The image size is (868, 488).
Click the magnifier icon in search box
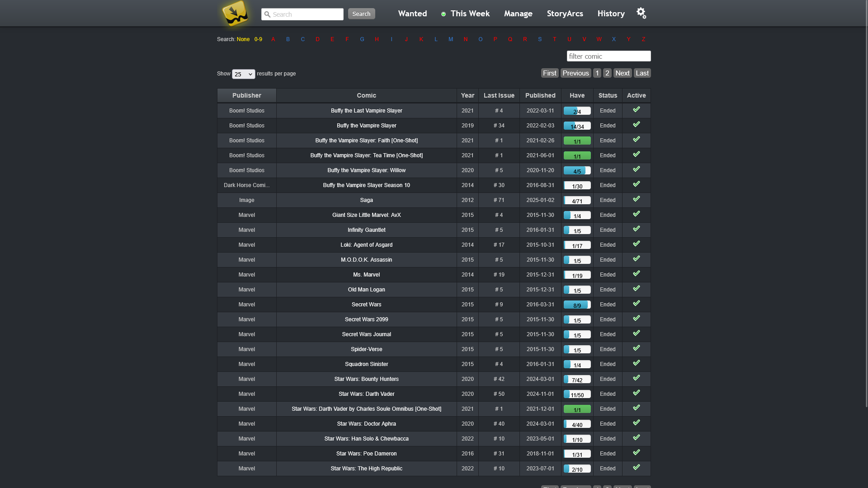(267, 14)
